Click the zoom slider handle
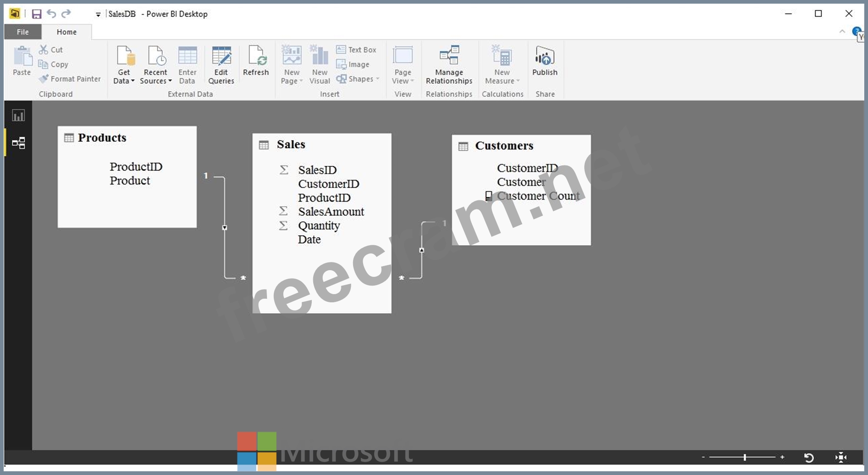 [x=745, y=458]
